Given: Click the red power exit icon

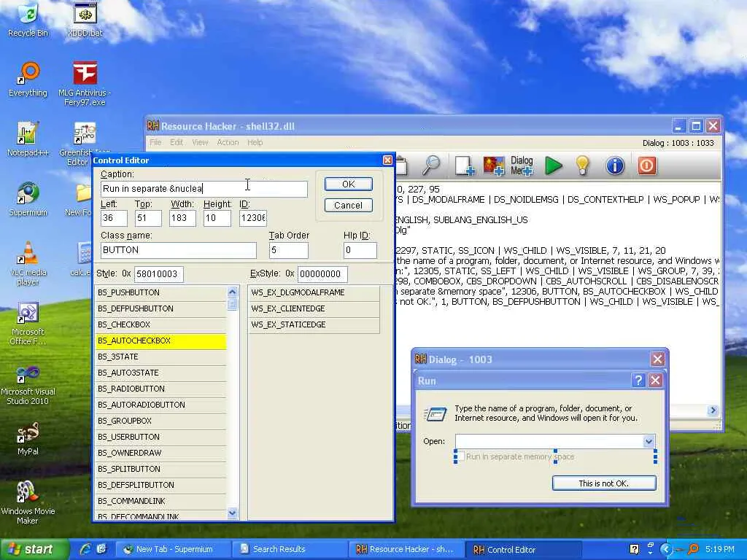Looking at the screenshot, I should 647,166.
